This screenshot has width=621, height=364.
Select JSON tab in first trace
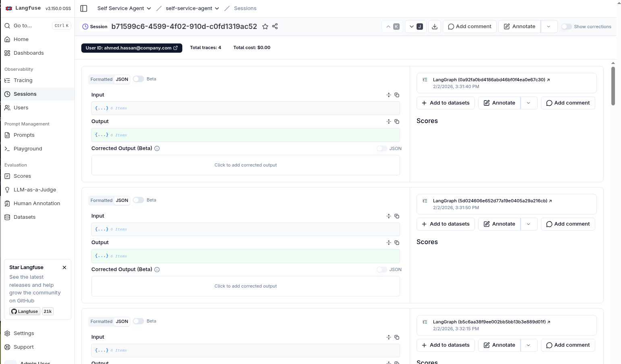pos(122,79)
